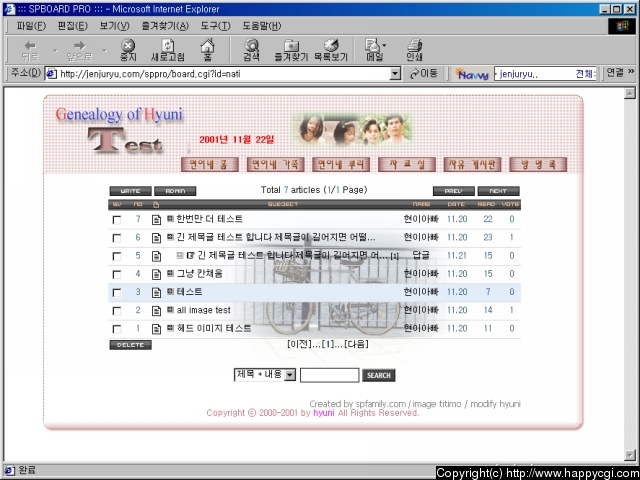The image size is (640, 480).
Task: Click the IE page icon in status bar
Action: click(9, 470)
